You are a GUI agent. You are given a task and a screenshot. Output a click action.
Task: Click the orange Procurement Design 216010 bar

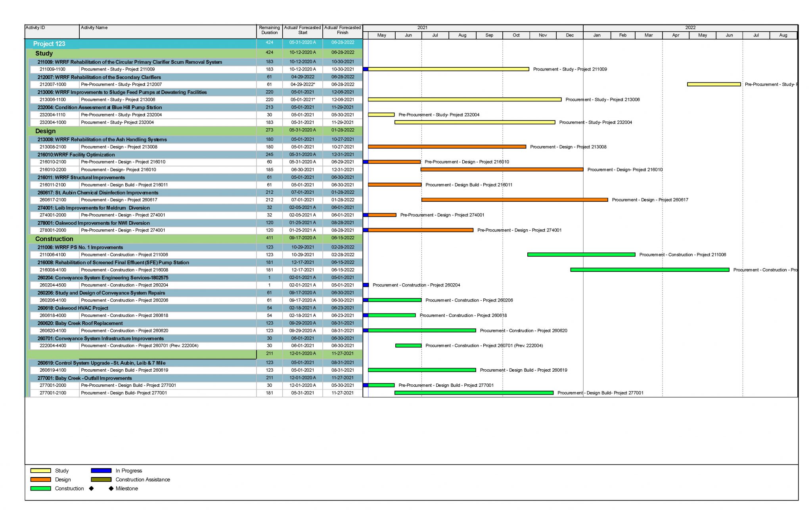(502, 170)
